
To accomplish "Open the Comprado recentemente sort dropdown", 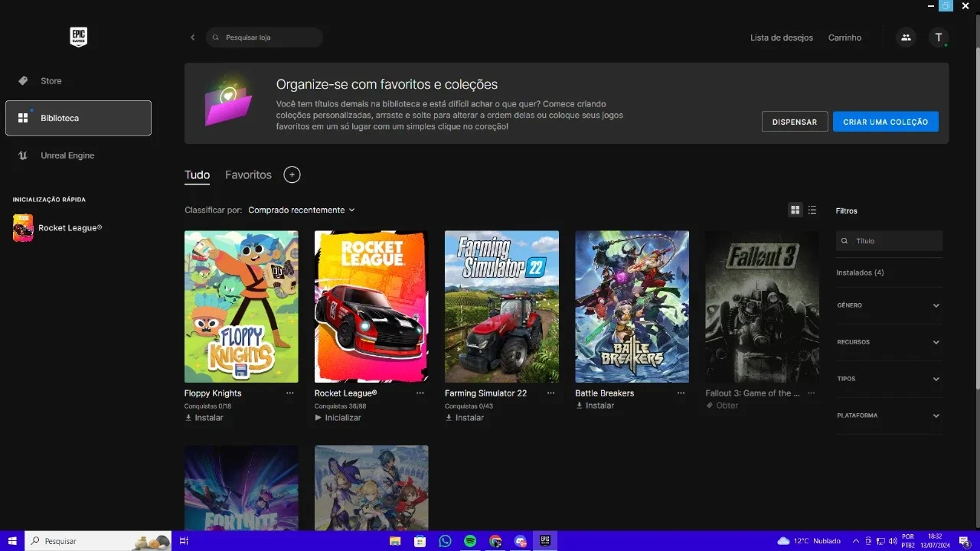I will (x=302, y=210).
